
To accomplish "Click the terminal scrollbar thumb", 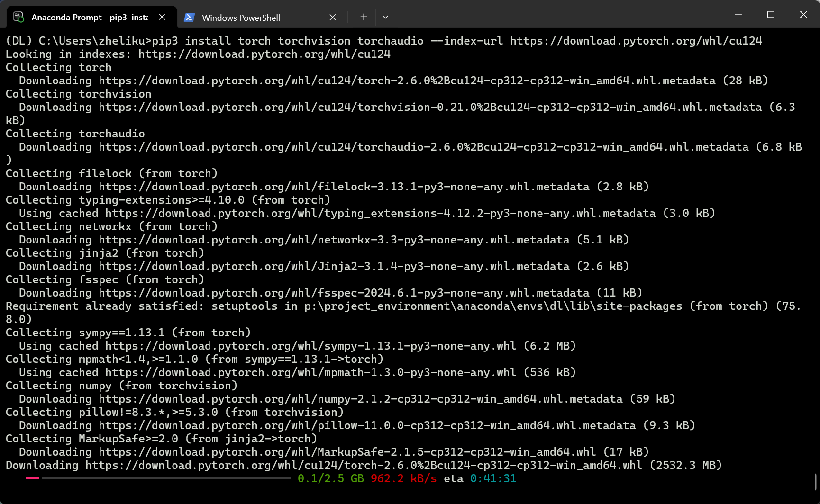I will (816, 482).
